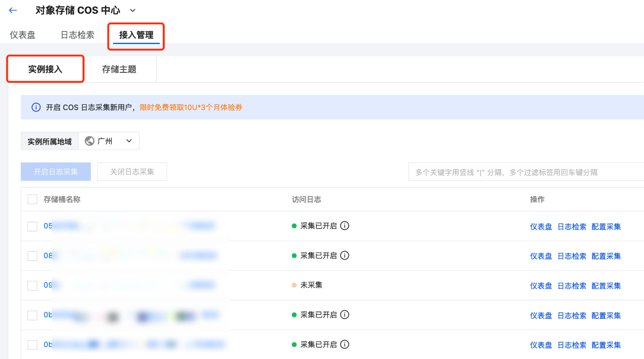Open 日志检索 for the 05 bucket row
Image resolution: width=644 pixels, height=359 pixels.
(x=572, y=227)
